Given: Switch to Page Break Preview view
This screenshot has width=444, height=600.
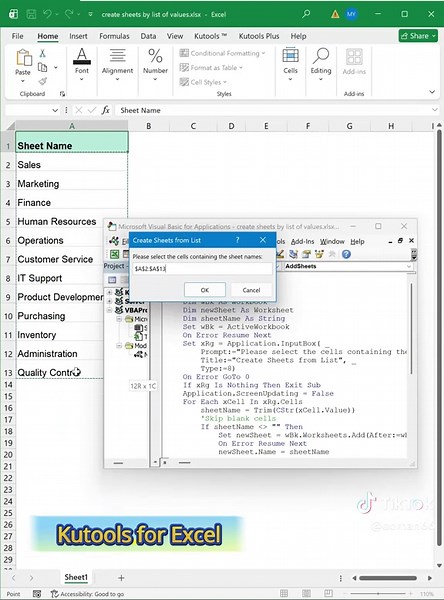Looking at the screenshot, I should (x=328, y=594).
